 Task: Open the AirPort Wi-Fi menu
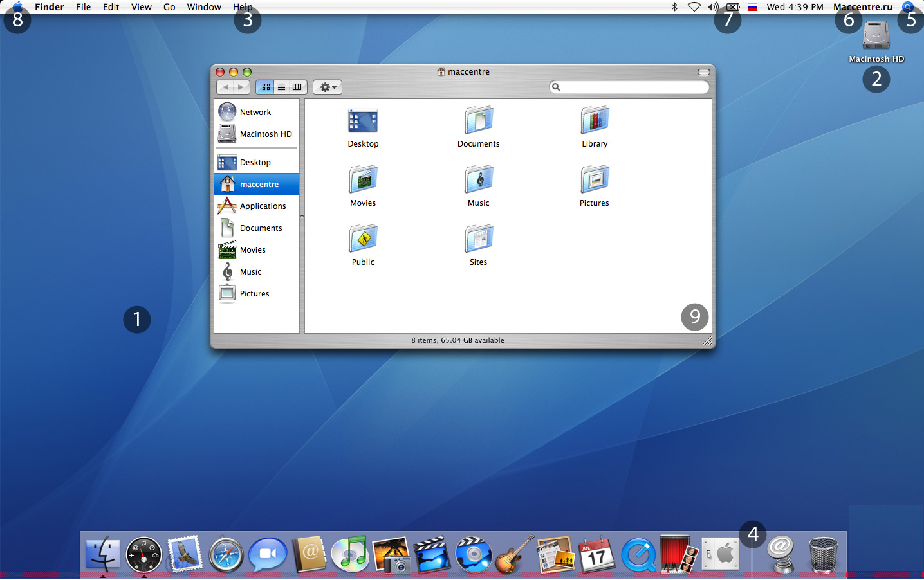[x=694, y=7]
